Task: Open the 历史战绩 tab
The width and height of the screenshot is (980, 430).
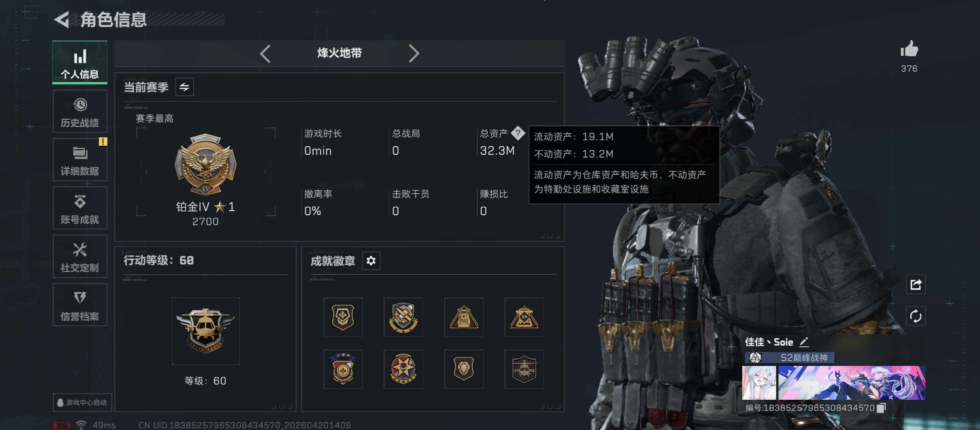Action: pos(80,111)
